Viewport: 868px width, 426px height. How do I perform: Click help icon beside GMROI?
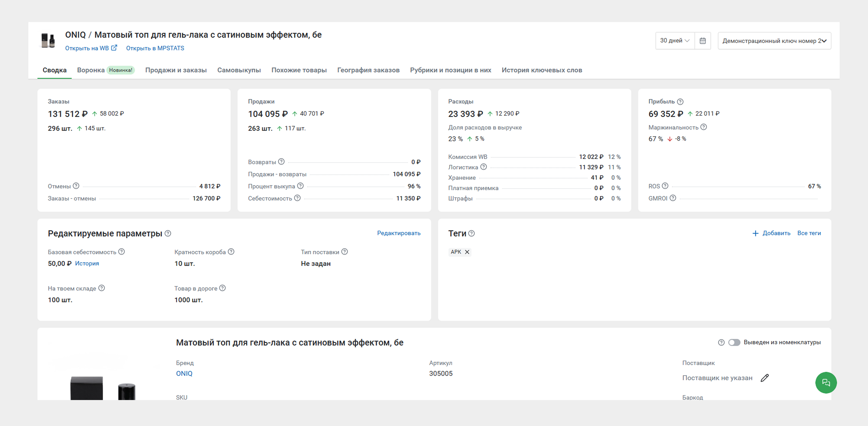(673, 198)
